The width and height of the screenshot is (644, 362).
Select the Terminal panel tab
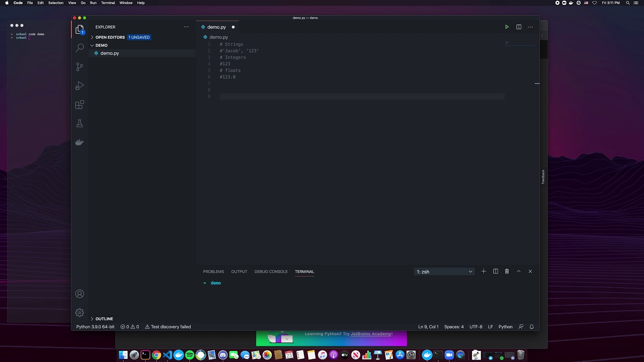(x=304, y=271)
